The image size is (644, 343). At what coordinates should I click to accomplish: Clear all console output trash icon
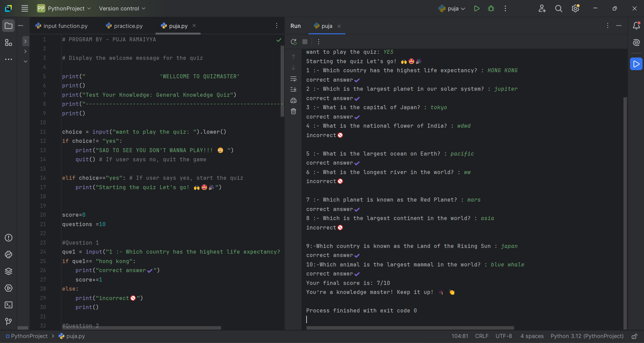pos(293,111)
